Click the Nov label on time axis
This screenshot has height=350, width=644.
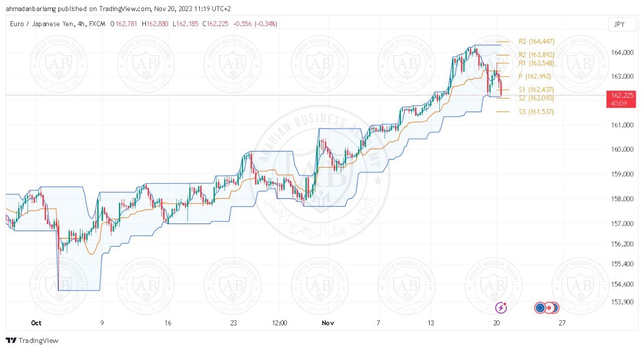pos(328,323)
